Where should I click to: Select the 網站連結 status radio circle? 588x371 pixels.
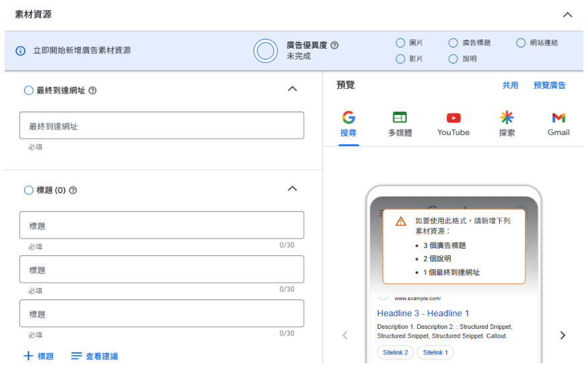click(x=520, y=43)
